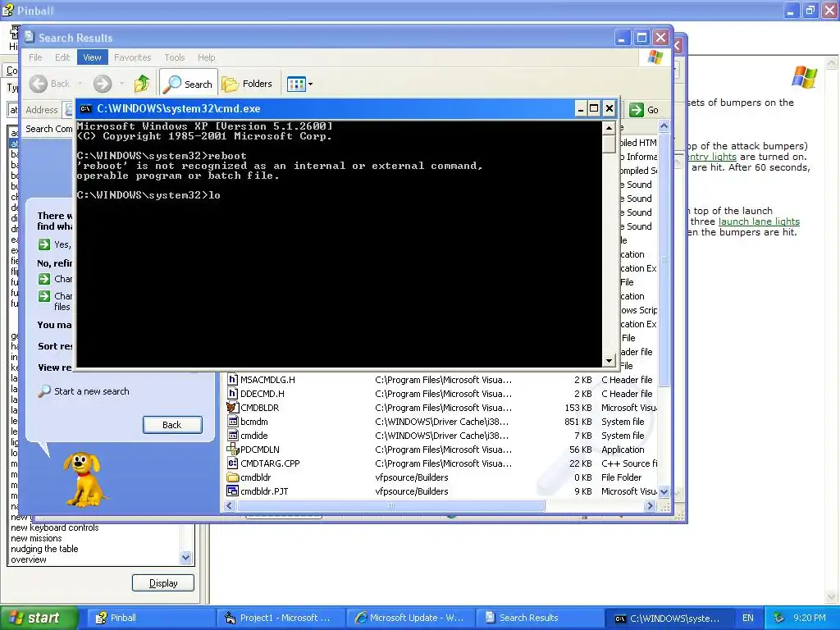840x630 pixels.
Task: Click Start a new search link
Action: pos(92,391)
